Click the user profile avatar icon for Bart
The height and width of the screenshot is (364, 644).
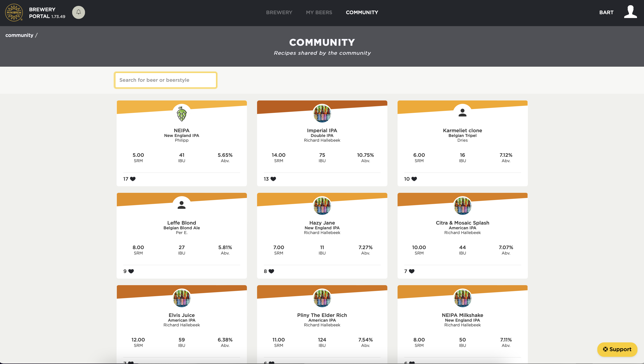click(x=630, y=12)
